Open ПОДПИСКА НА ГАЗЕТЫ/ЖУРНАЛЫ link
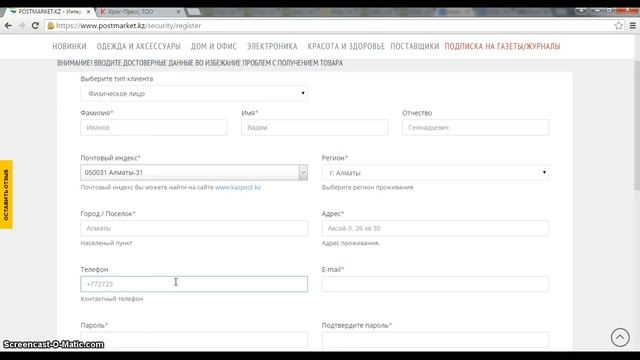 [502, 47]
